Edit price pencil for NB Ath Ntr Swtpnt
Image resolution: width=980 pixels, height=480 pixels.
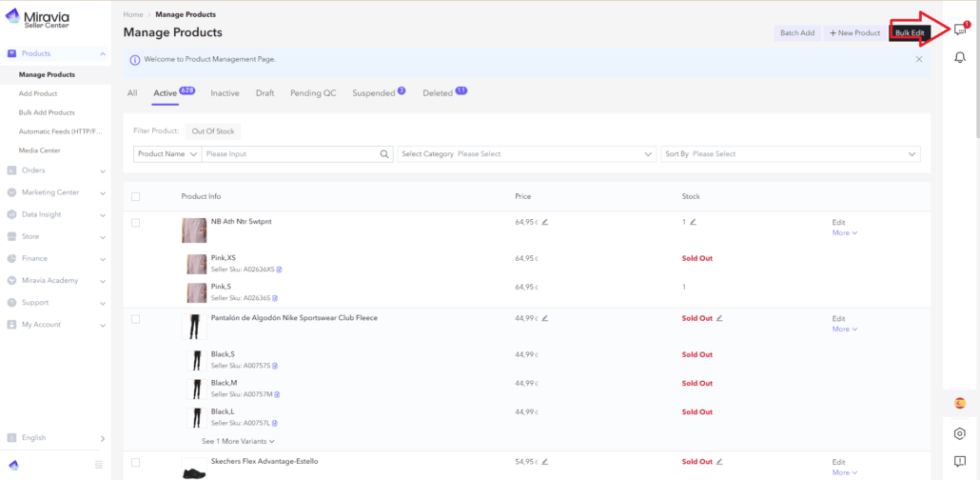tap(545, 222)
